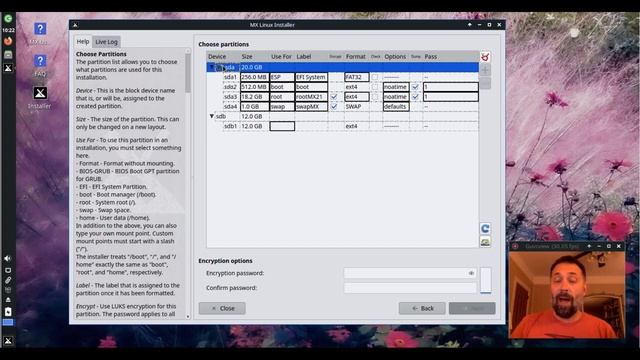The width and height of the screenshot is (640, 360).
Task: Click the panel clock showing 10:22
Action: [8, 30]
